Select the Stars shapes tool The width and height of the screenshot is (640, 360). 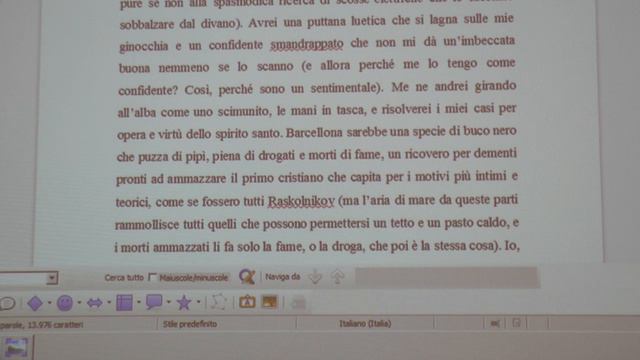tap(184, 302)
